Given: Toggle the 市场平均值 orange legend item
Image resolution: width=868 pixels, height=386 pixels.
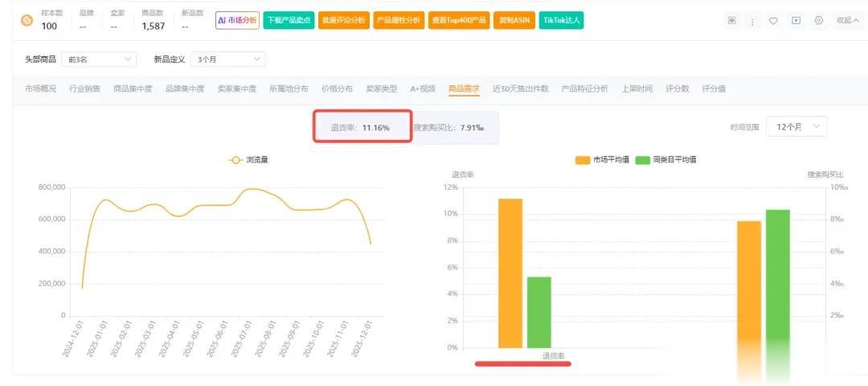Looking at the screenshot, I should click(x=602, y=159).
